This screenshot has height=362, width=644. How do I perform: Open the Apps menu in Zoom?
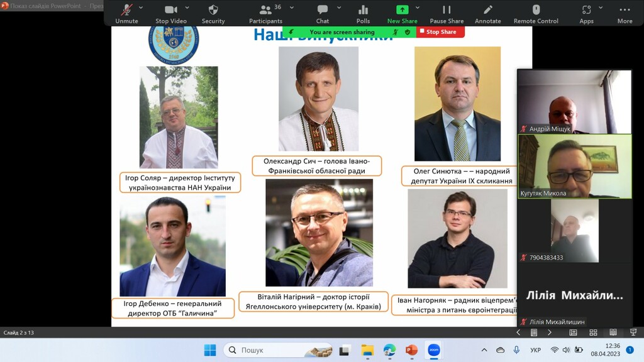click(x=586, y=13)
